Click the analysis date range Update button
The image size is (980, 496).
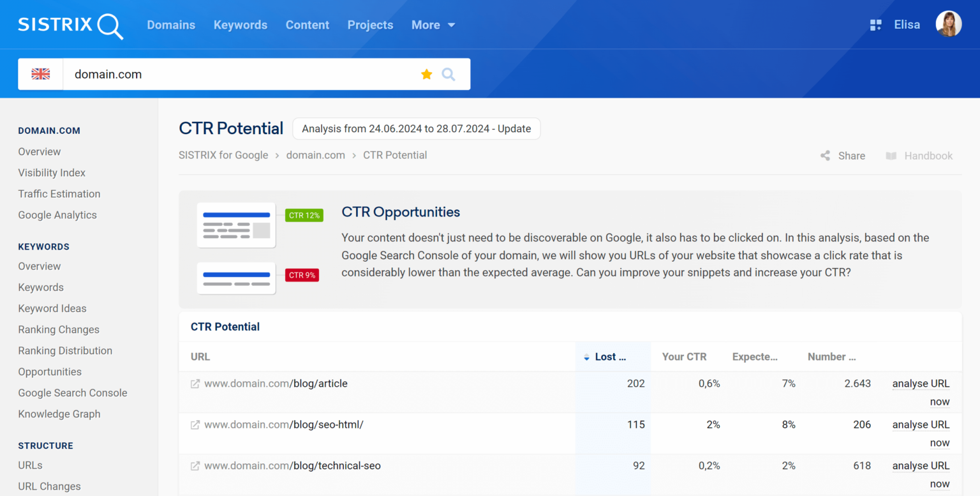click(x=416, y=128)
